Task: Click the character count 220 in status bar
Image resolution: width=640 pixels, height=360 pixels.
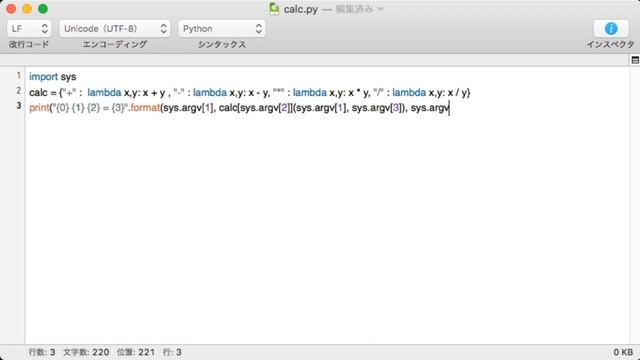Action: [x=100, y=352]
